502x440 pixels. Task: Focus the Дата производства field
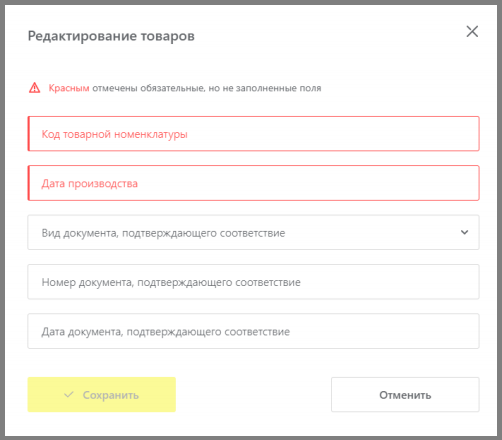[x=253, y=183]
